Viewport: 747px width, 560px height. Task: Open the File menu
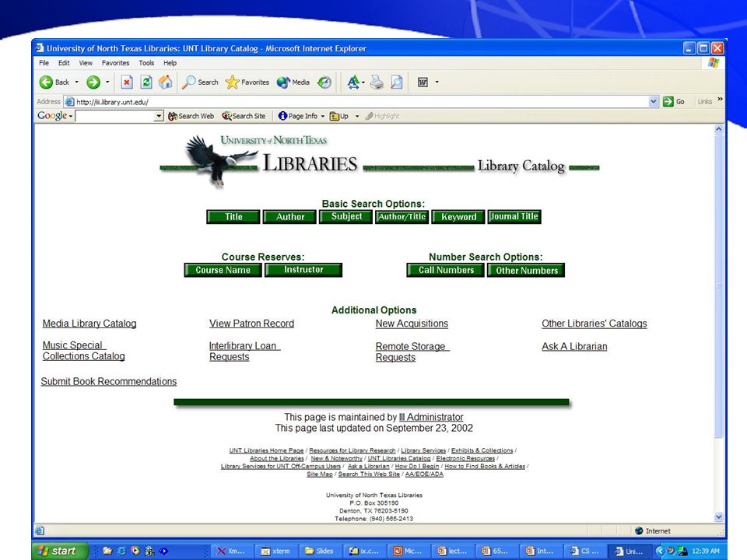coord(44,63)
